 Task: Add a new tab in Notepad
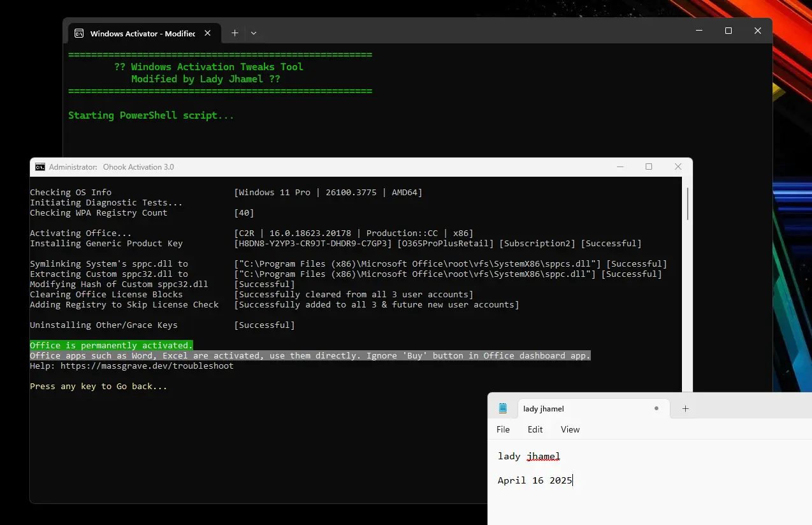(686, 408)
